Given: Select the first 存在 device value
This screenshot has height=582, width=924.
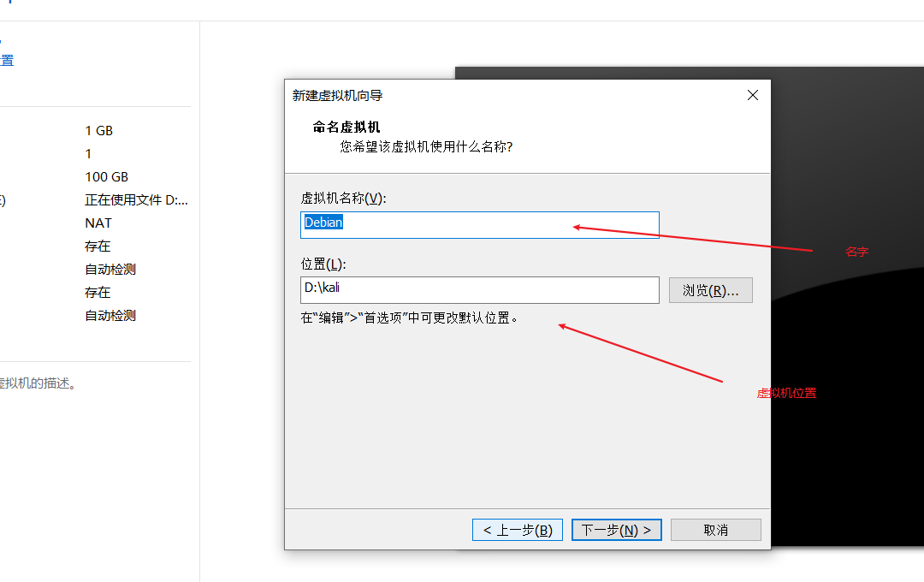Looking at the screenshot, I should click(98, 246).
